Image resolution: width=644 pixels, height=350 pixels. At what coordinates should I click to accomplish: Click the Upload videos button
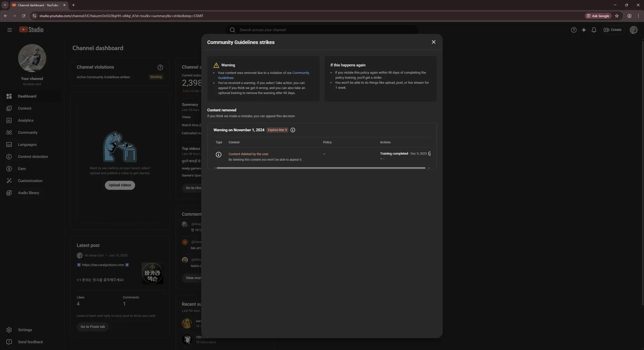pos(120,185)
